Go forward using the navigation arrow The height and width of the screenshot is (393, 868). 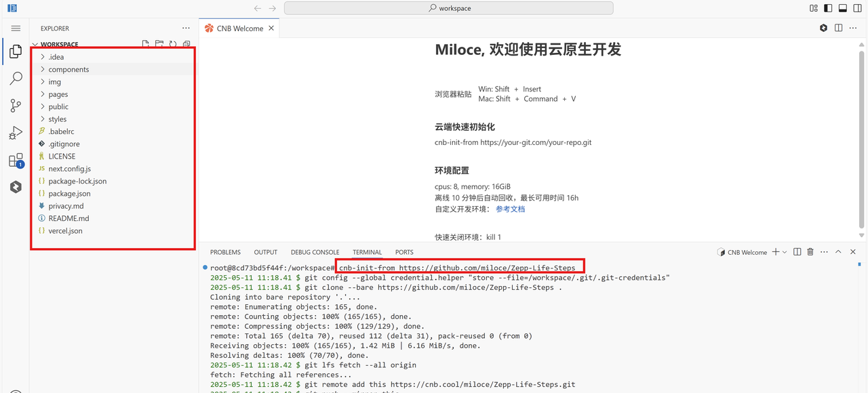point(273,8)
